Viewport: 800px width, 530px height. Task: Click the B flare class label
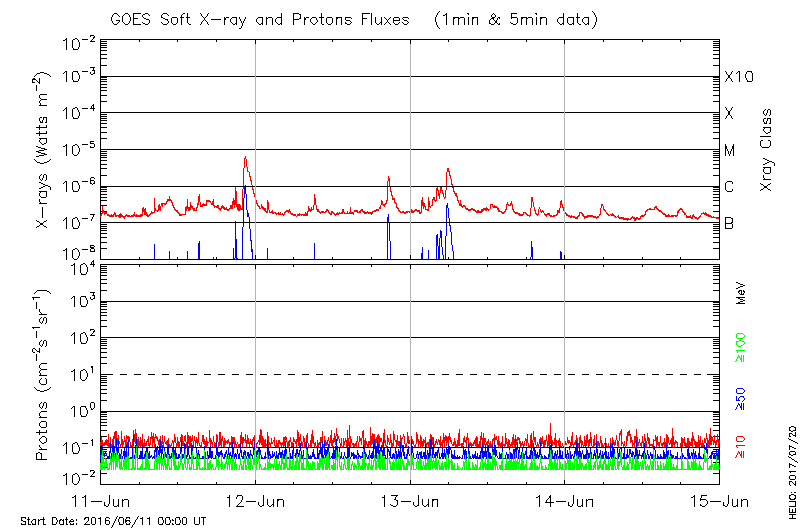click(729, 223)
